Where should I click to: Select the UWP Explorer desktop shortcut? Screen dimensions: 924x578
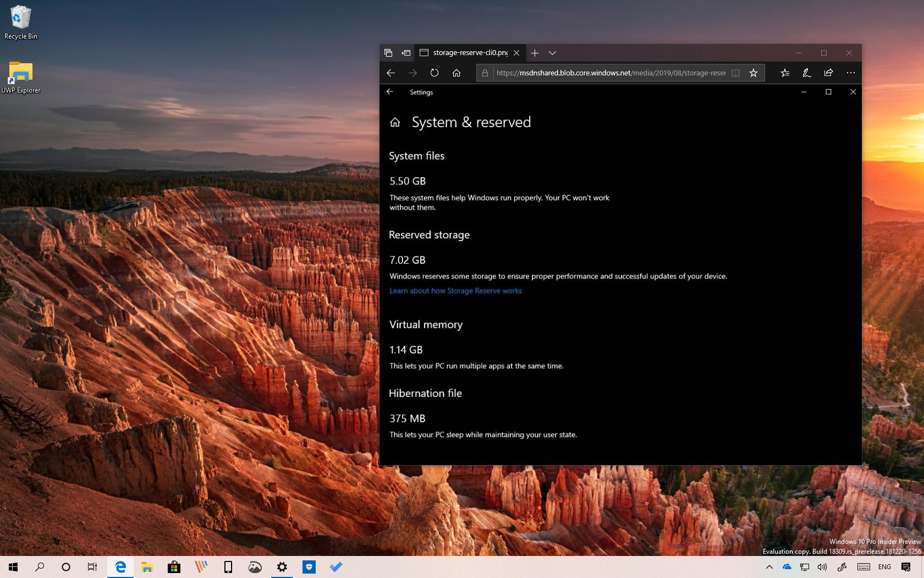click(21, 78)
